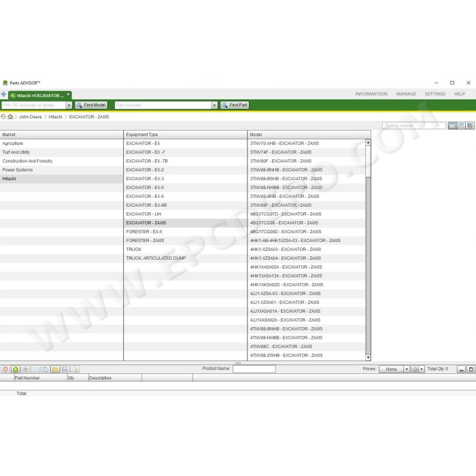476x476 pixels.
Task: Open SETTINGS menu
Action: pyautogui.click(x=435, y=94)
